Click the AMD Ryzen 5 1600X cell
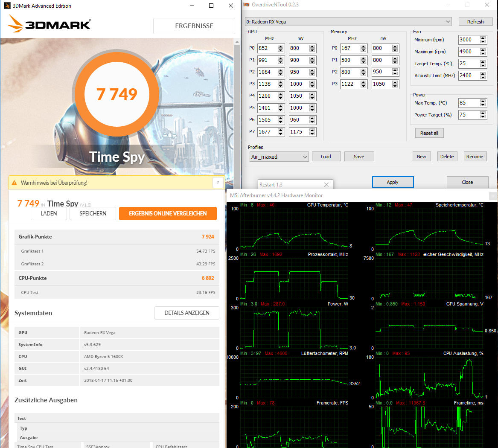Screen dimensions: 498x448 [x=149, y=357]
